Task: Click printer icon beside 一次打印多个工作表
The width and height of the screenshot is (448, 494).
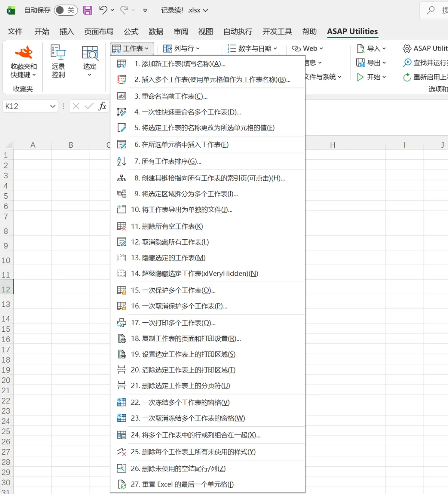Action: click(x=122, y=323)
